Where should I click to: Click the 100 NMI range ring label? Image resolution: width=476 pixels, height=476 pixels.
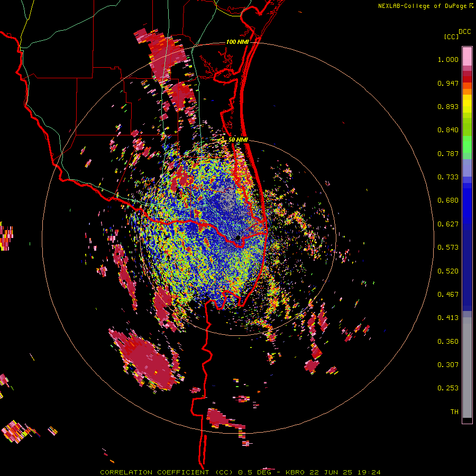pyautogui.click(x=237, y=42)
